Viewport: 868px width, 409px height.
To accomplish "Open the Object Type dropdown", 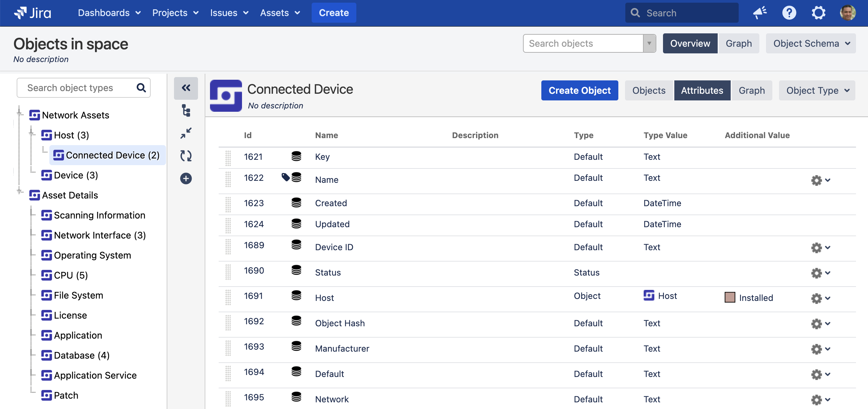I will pyautogui.click(x=817, y=90).
